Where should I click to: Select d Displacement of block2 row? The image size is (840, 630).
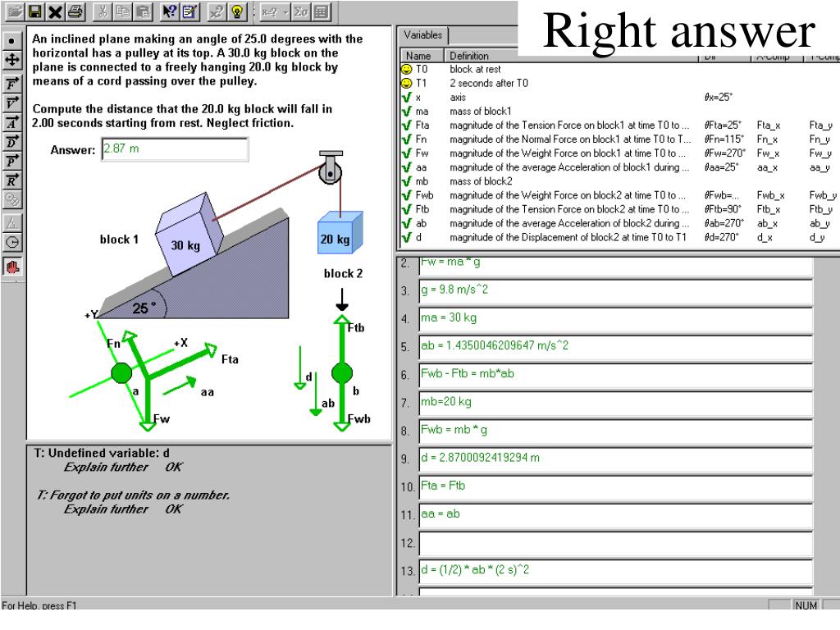click(619, 237)
